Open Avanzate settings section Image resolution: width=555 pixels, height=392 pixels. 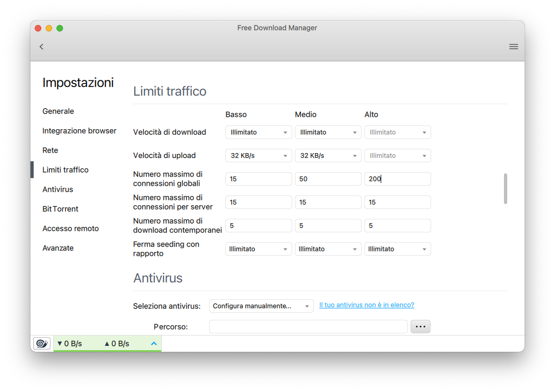click(x=58, y=248)
